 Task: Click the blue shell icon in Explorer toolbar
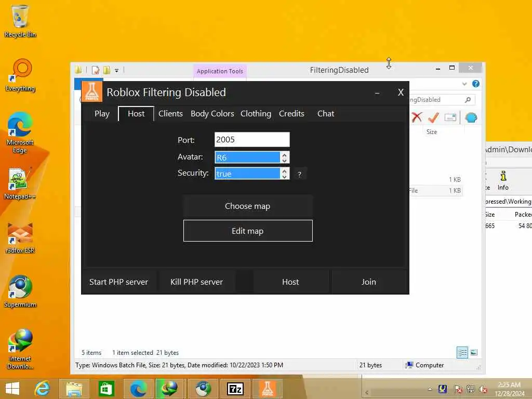point(471,118)
